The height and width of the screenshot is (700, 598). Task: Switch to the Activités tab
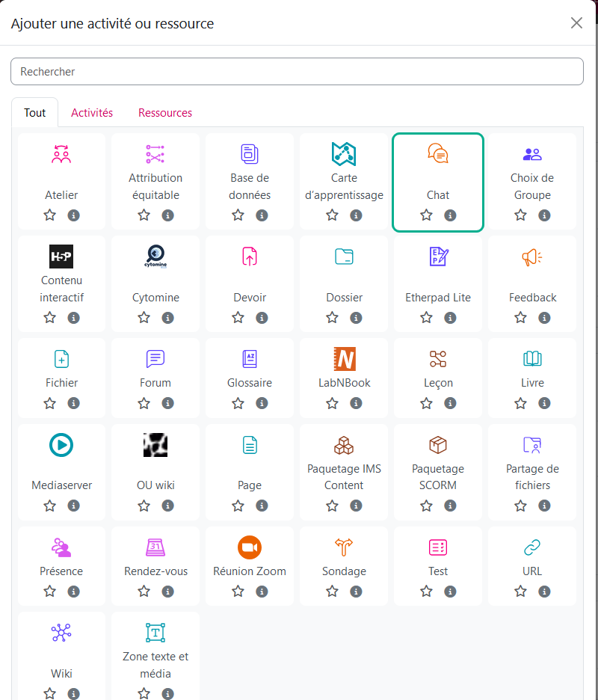point(92,113)
